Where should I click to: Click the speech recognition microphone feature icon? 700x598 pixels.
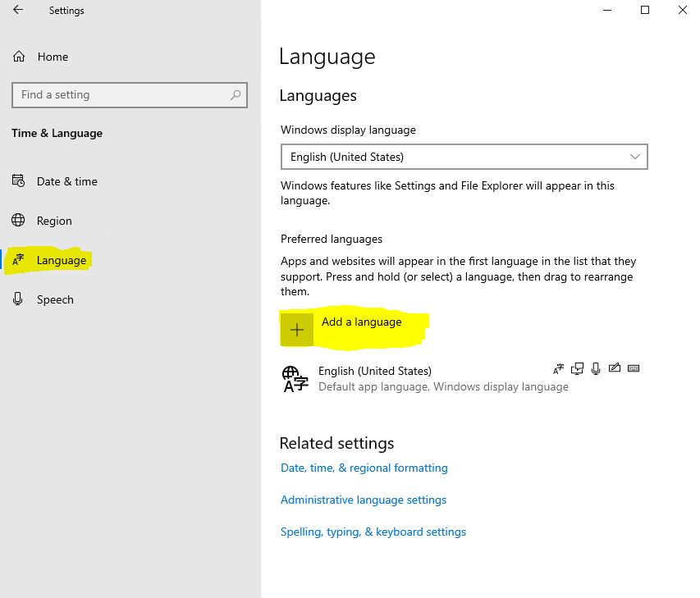596,368
